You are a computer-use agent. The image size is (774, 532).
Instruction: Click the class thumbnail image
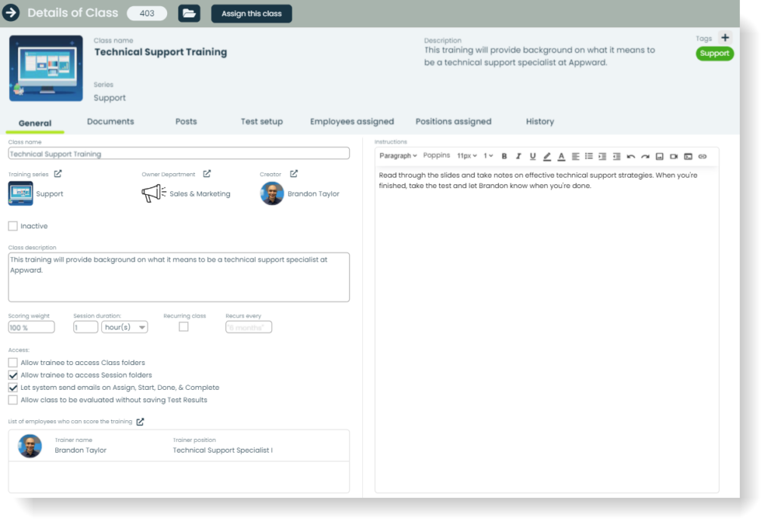tap(46, 68)
